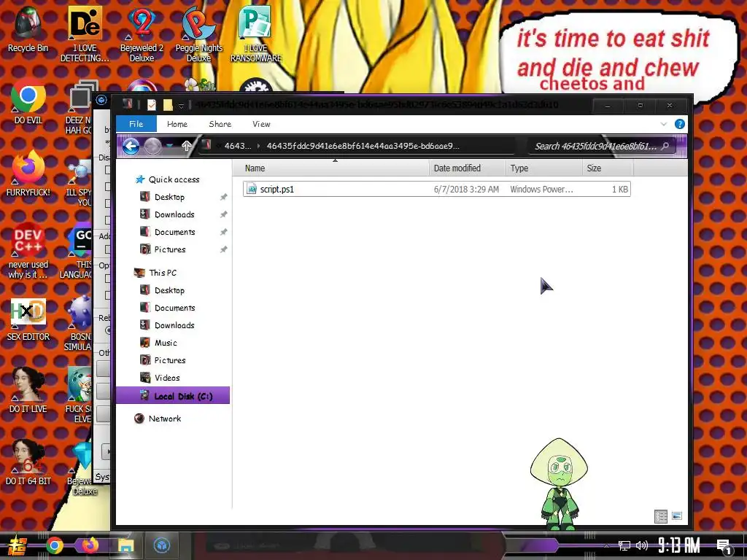Sort files by the Size column
The image size is (747, 560).
coord(608,168)
